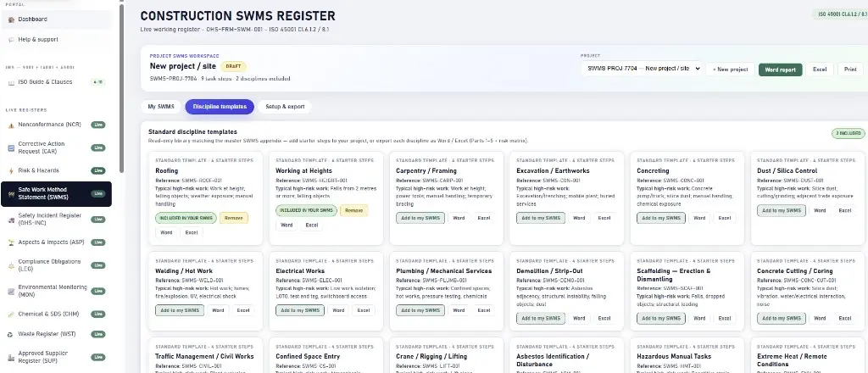Open Chemical & SDS (CHM) label
This screenshot has height=373, width=868.
[48, 315]
